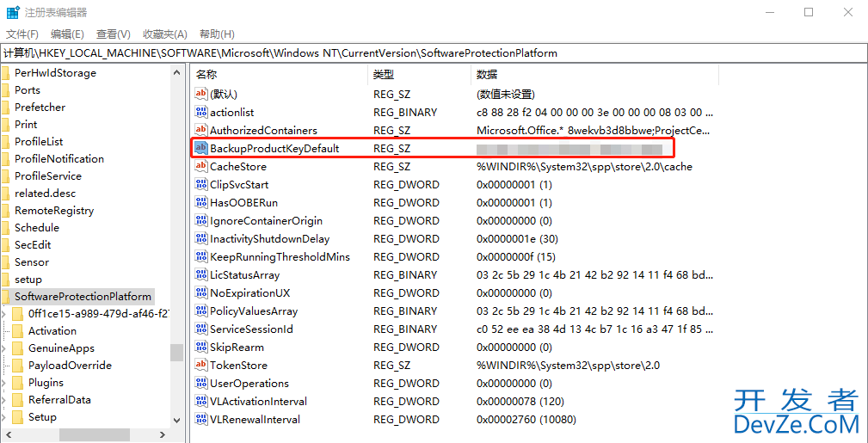Screen dimensions: 868x443
Task: Select the SecEdit key
Action: point(33,245)
